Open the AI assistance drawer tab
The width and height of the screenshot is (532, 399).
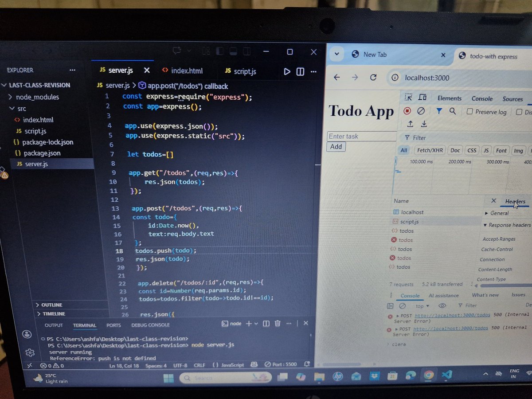click(x=443, y=295)
